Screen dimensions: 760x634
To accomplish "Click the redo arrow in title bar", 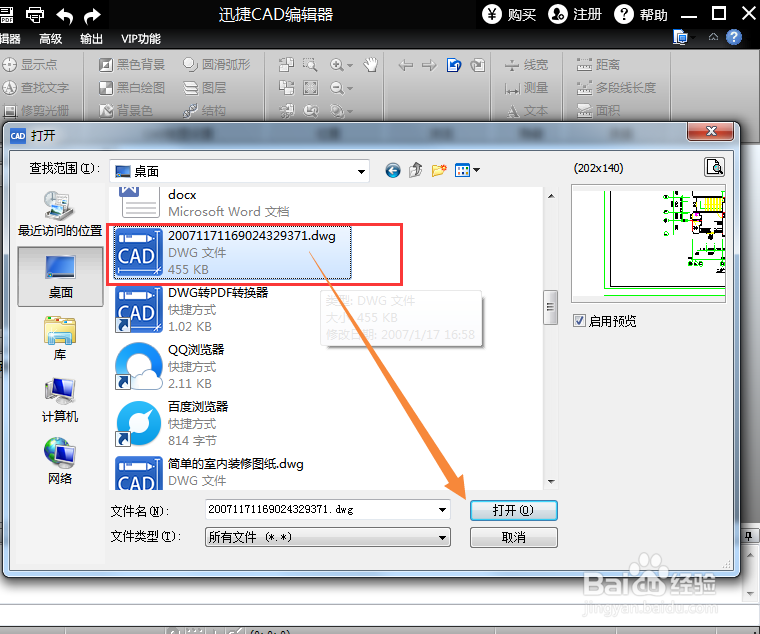I will [92, 16].
